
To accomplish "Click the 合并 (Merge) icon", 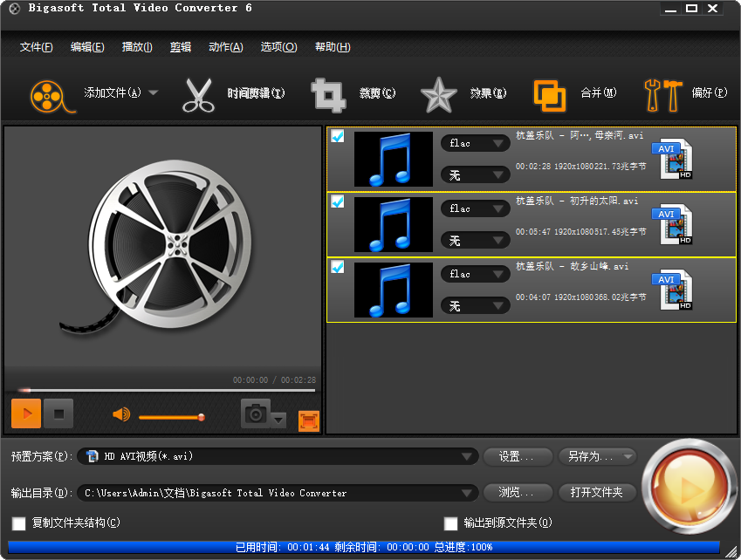I will tap(549, 94).
